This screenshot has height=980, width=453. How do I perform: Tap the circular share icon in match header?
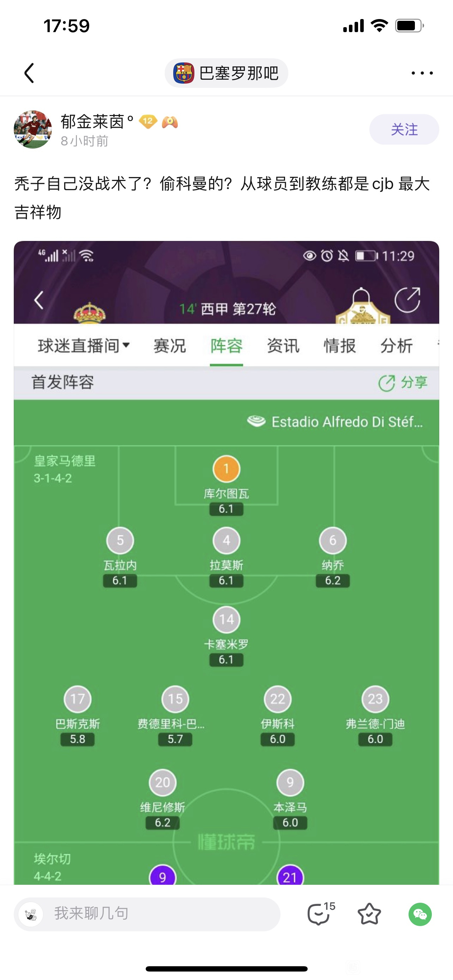click(x=407, y=300)
